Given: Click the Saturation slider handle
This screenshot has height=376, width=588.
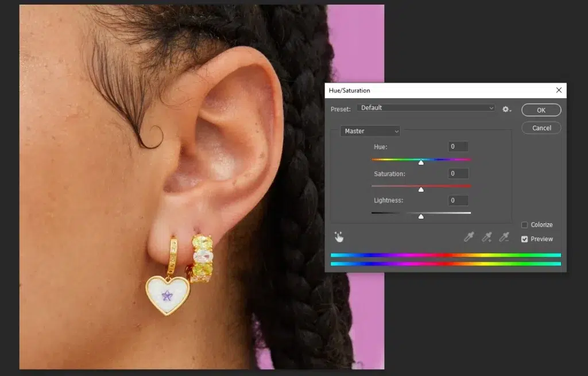Looking at the screenshot, I should click(x=421, y=189).
